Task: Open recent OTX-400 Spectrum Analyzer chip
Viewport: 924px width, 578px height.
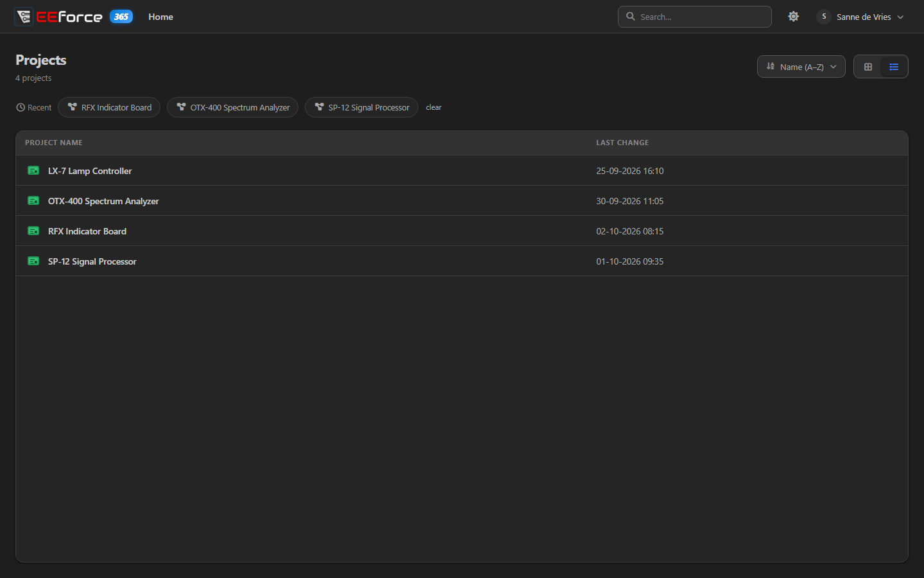Action: [233, 107]
